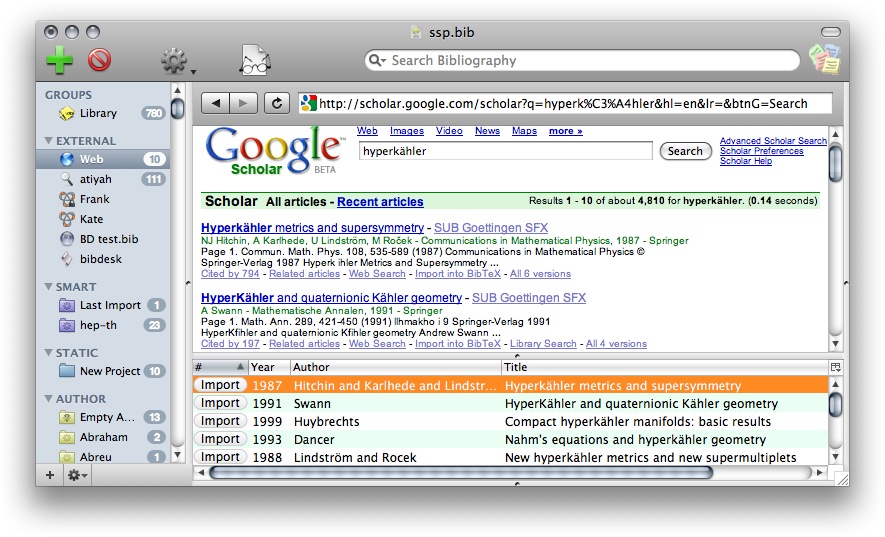The height and width of the screenshot is (537, 885).
Task: Open Google Maps link
Action: 524,131
